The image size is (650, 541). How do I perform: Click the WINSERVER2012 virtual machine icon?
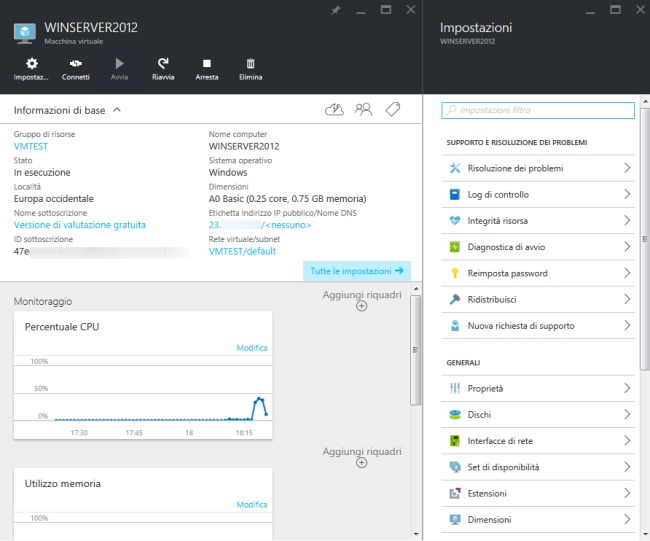pyautogui.click(x=24, y=33)
